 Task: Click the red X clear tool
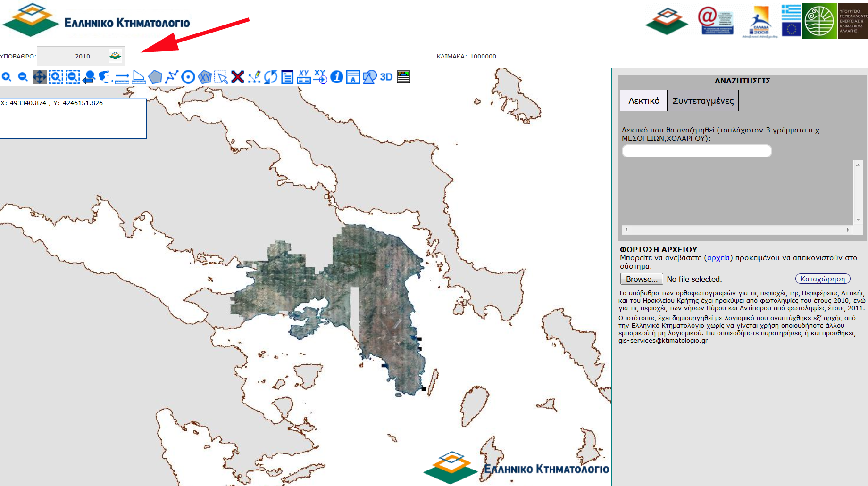pos(238,77)
